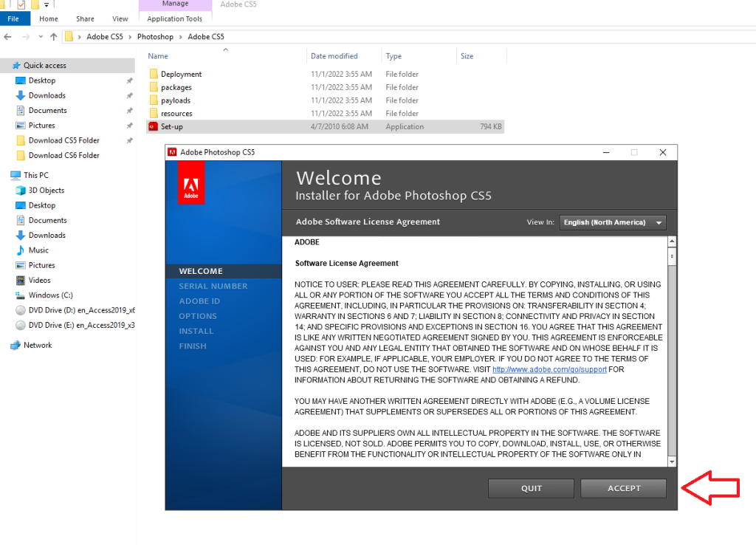The image size is (756, 545).
Task: Click Quick access in navigation pane
Action: (x=45, y=65)
